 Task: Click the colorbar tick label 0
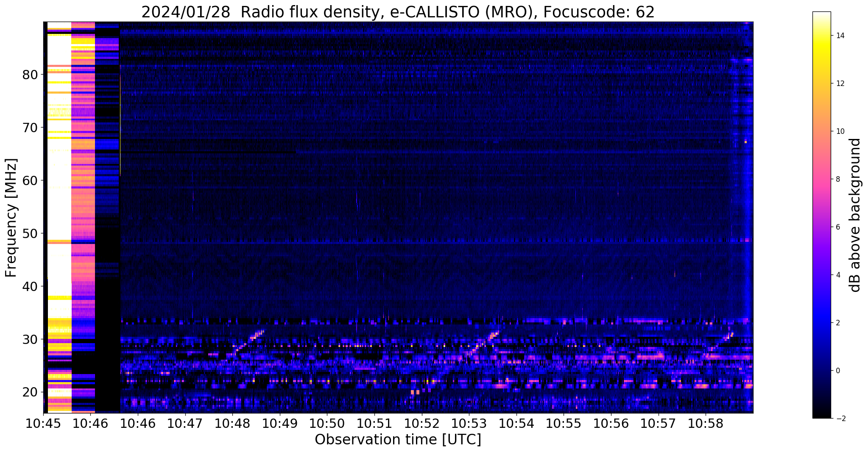point(837,371)
